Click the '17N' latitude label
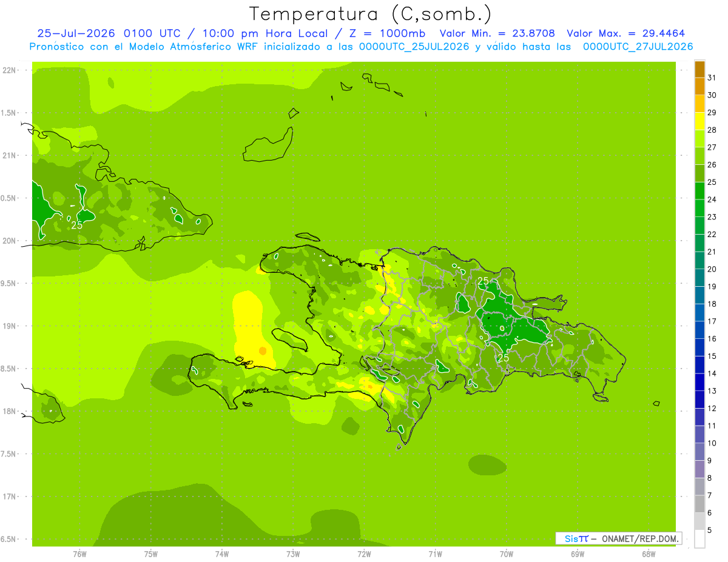This screenshot has width=728, height=562. 10,497
